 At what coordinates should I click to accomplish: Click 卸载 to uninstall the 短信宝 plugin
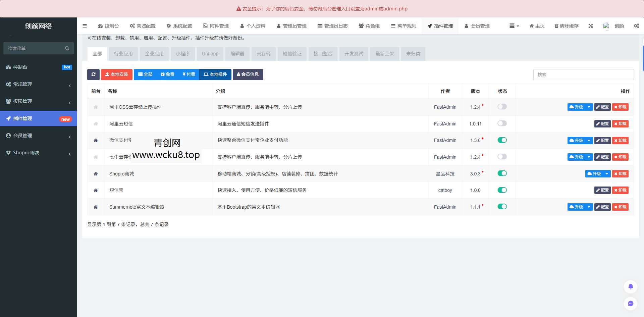coord(620,190)
